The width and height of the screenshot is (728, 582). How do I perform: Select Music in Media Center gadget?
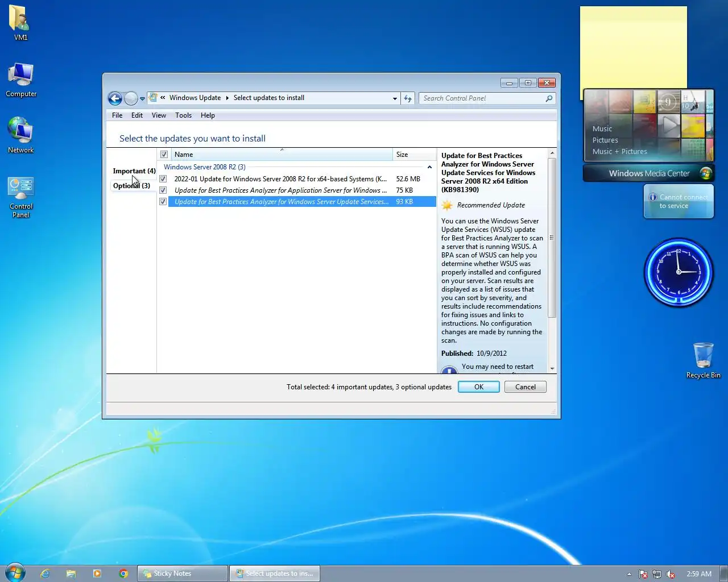click(602, 129)
